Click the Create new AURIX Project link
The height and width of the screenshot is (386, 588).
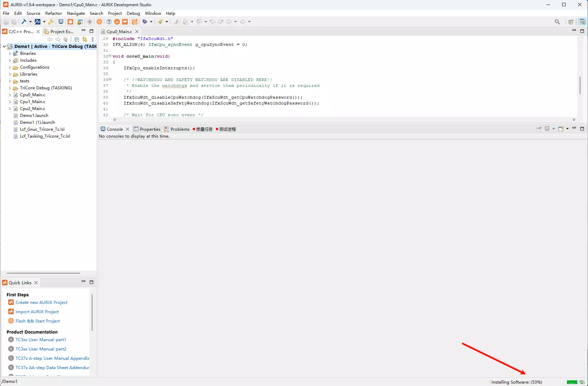[x=41, y=303]
